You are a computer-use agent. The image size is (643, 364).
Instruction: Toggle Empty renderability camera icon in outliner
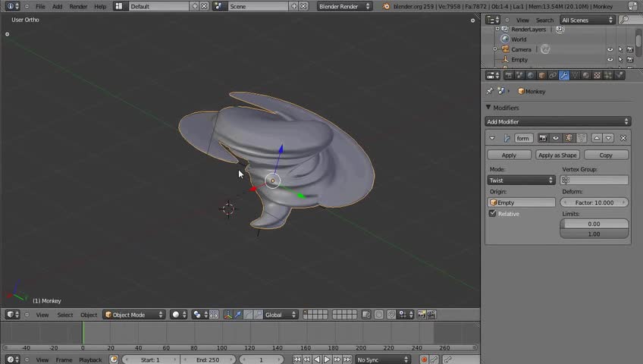[630, 59]
